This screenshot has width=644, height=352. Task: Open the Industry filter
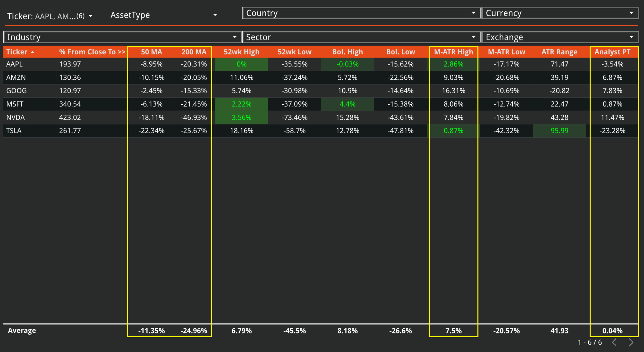[235, 37]
